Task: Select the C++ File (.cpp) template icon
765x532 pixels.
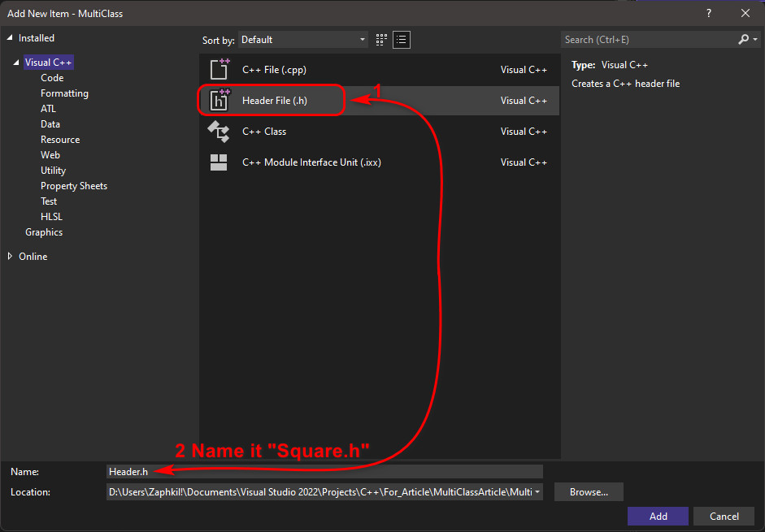Action: [x=219, y=69]
